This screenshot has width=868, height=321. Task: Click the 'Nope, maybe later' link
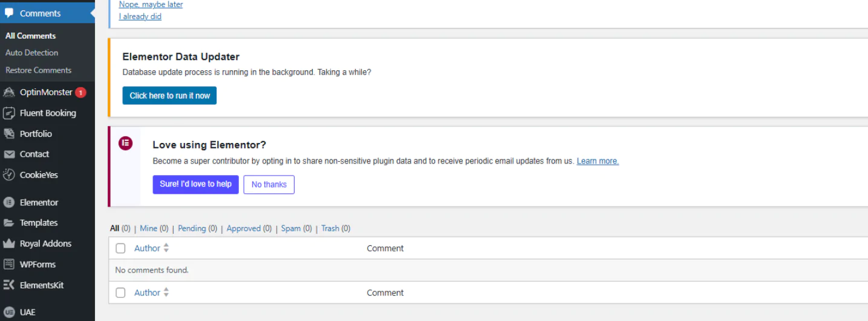coord(151,5)
